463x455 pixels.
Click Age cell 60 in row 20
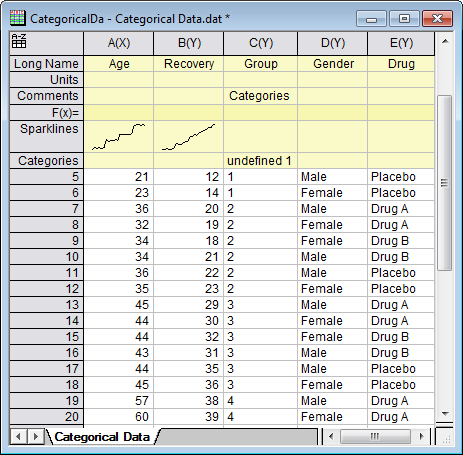coord(119,417)
